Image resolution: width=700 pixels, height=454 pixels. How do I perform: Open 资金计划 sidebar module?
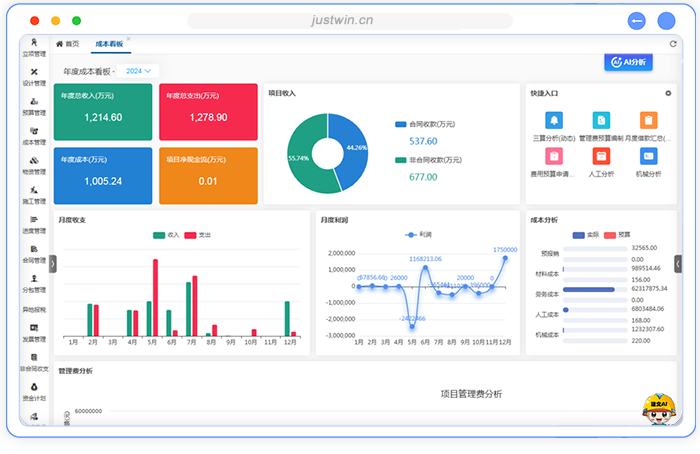[x=34, y=391]
